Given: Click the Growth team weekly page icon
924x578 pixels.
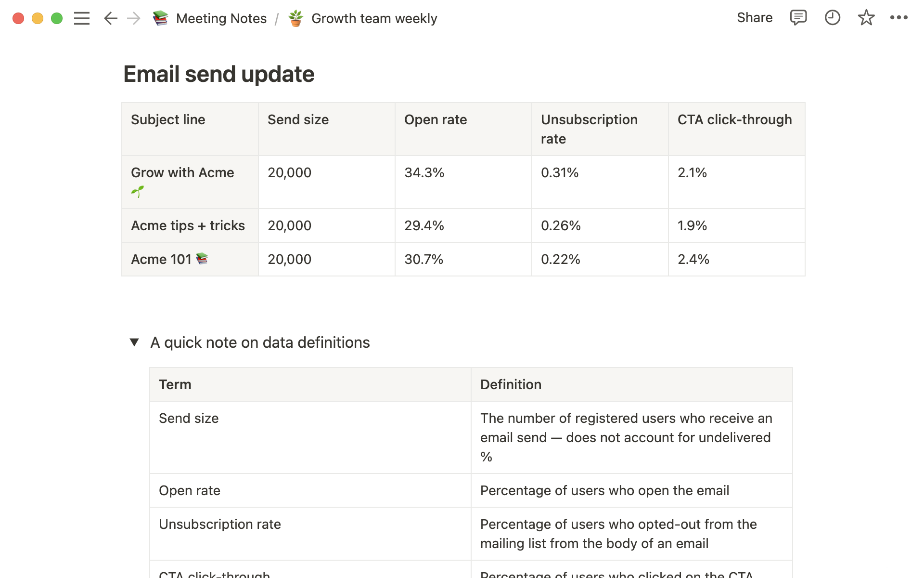Looking at the screenshot, I should point(295,19).
